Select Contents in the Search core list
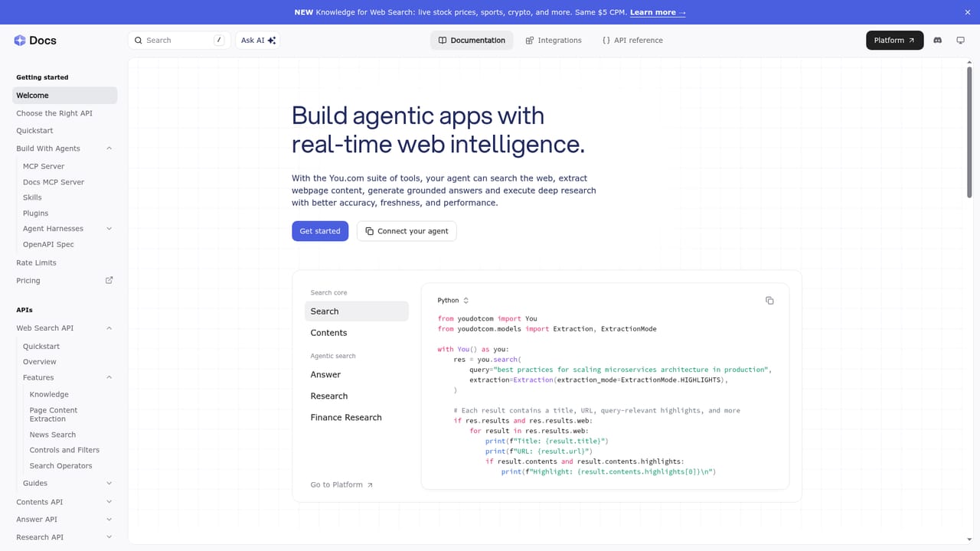Screen dimensions: 980x551 (357, 333)
